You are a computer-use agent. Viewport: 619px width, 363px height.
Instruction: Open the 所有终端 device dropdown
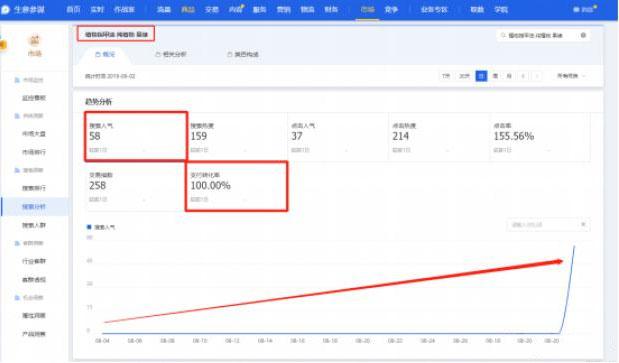point(571,76)
